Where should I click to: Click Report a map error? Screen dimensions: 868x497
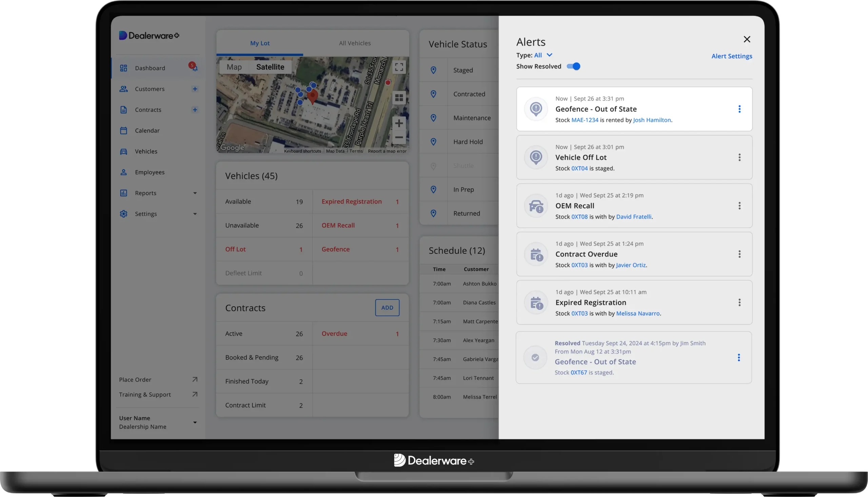click(x=387, y=151)
